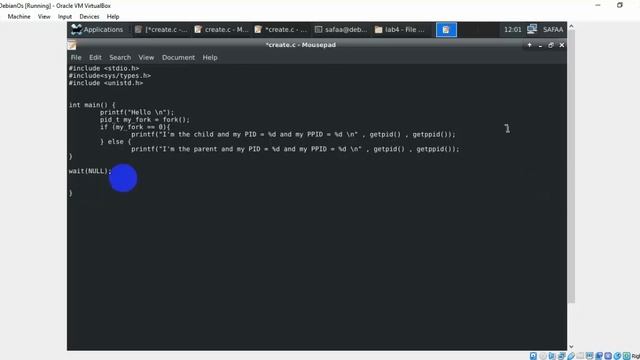The height and width of the screenshot is (360, 640).
Task: Switch to the '[*create.c -...' taskbar window
Action: [161, 29]
